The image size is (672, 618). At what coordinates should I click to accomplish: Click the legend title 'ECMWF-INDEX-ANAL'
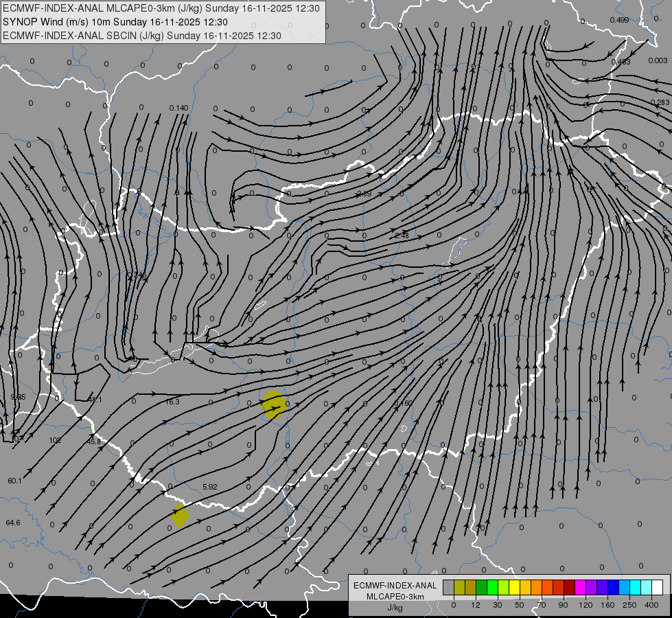(395, 586)
